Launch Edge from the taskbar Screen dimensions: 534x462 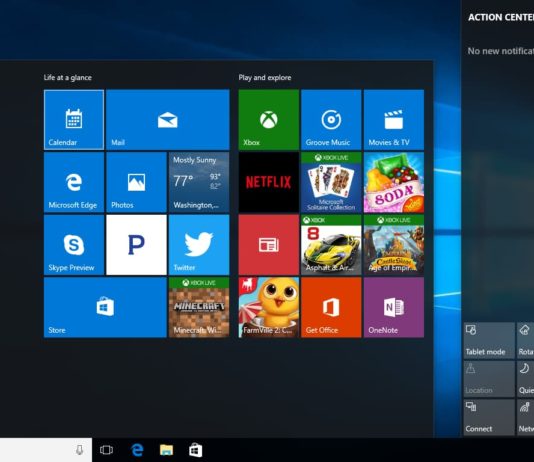[137, 450]
